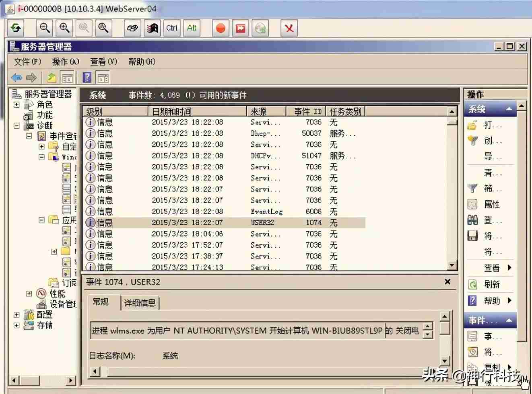Expand the 角色 tree node
The image size is (532, 394).
click(16, 105)
